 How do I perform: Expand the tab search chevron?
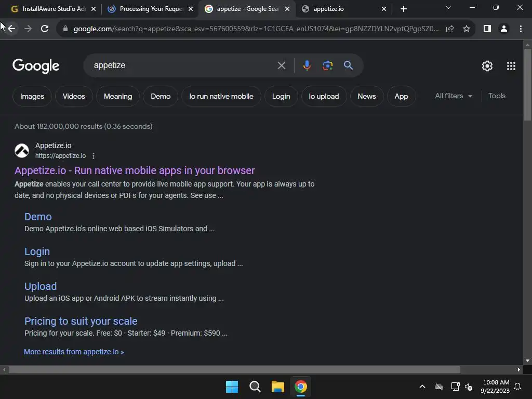(x=448, y=7)
